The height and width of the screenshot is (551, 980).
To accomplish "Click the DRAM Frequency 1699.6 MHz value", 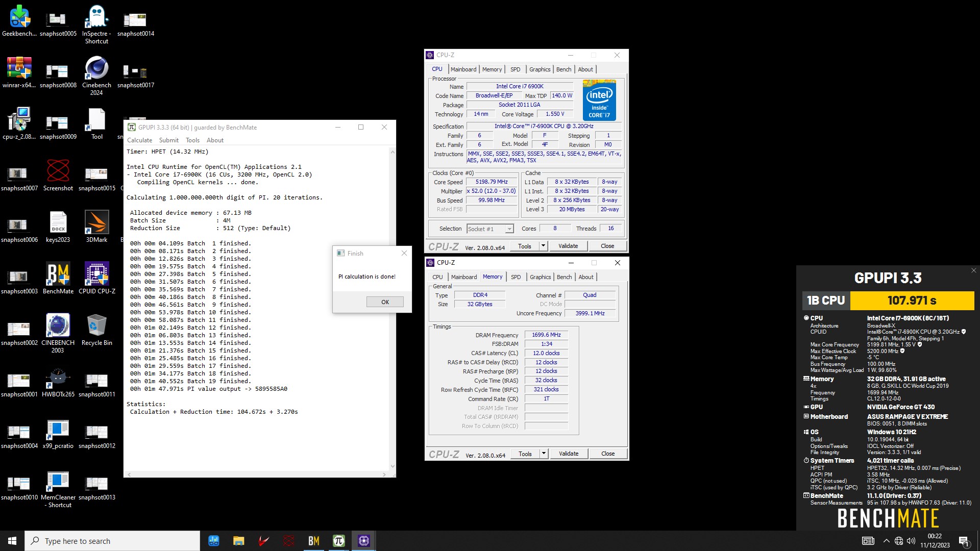I will tap(546, 335).
